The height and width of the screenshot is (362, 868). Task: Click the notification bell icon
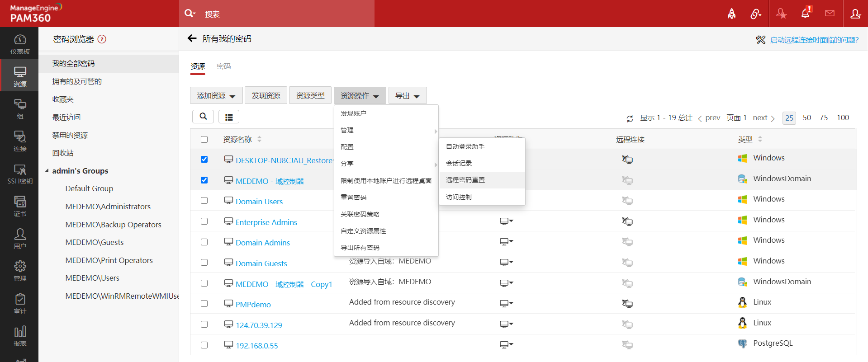[806, 13]
